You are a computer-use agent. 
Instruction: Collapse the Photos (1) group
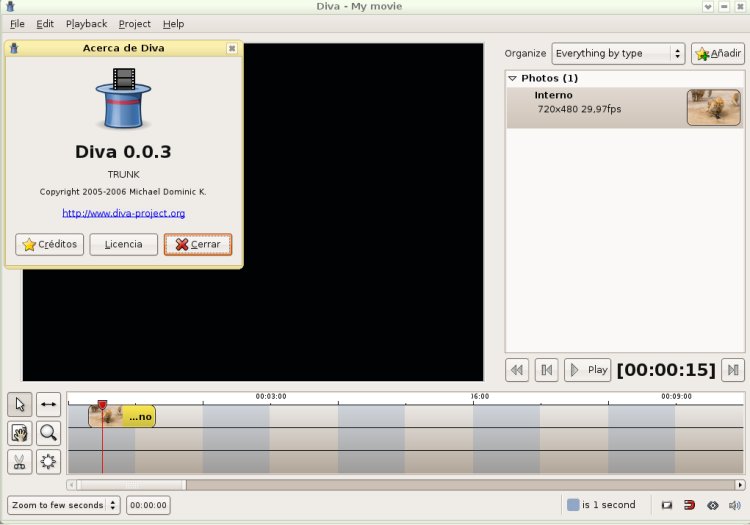coord(513,78)
